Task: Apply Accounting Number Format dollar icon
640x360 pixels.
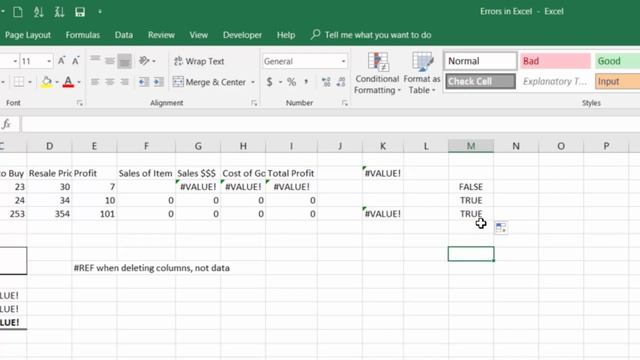Action: coord(269,82)
